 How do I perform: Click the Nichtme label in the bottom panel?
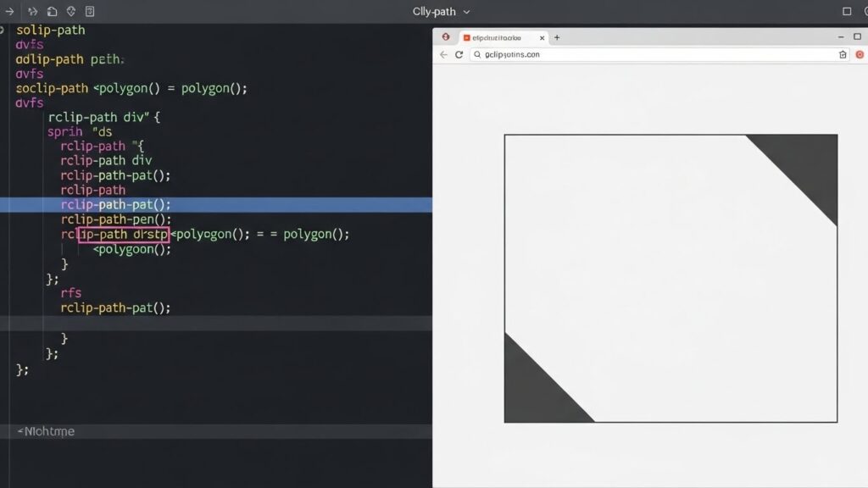47,431
